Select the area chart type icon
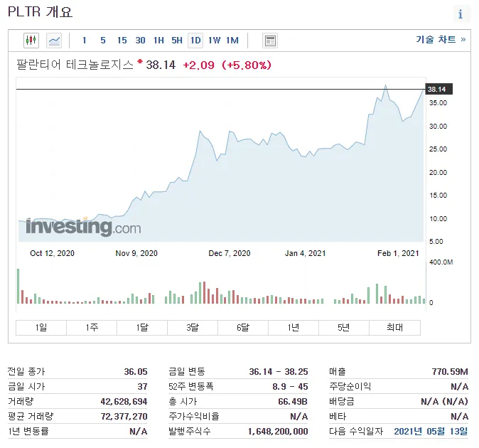The height and width of the screenshot is (448, 479). coord(54,41)
